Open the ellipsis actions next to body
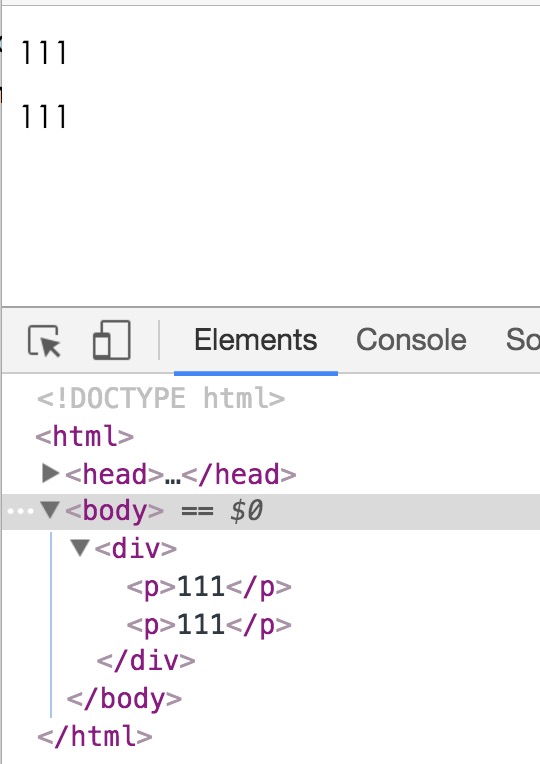The height and width of the screenshot is (764, 540). pos(20,512)
